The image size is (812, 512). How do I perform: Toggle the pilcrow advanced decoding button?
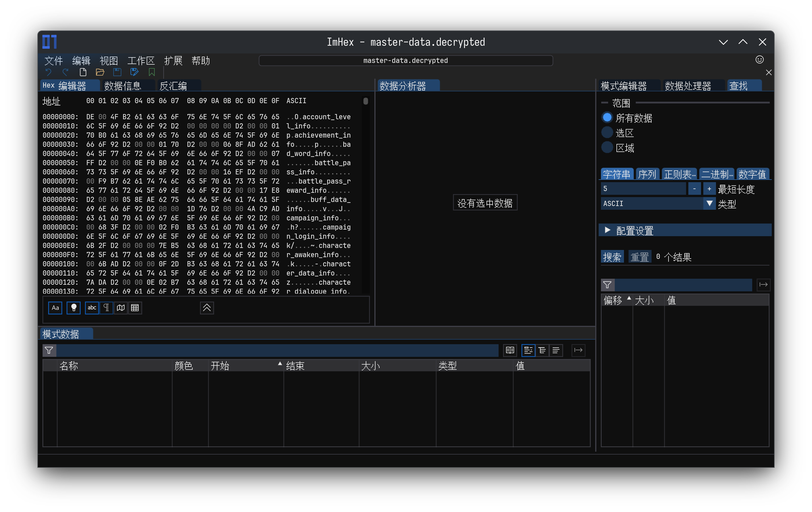(x=106, y=308)
